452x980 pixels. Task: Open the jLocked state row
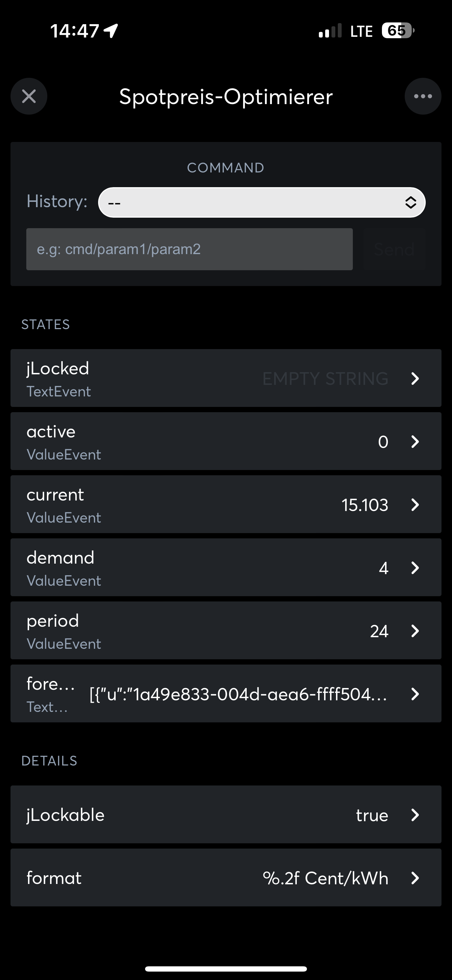(152, 378)
